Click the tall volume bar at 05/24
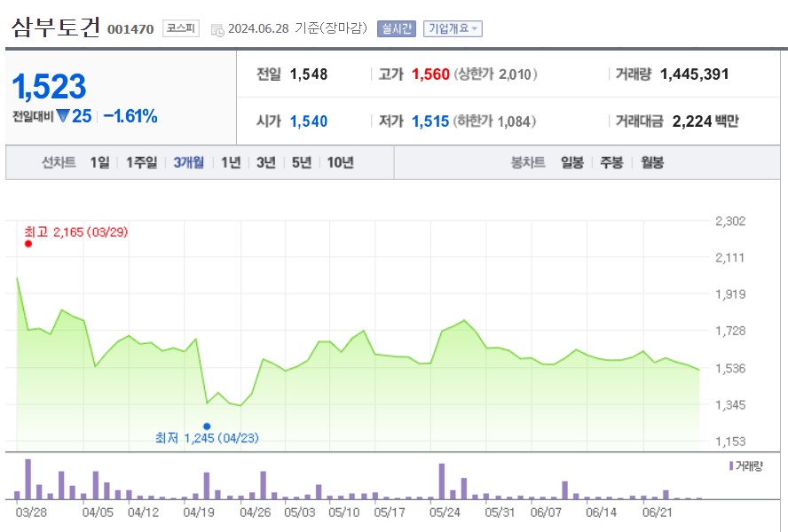 pos(442,481)
